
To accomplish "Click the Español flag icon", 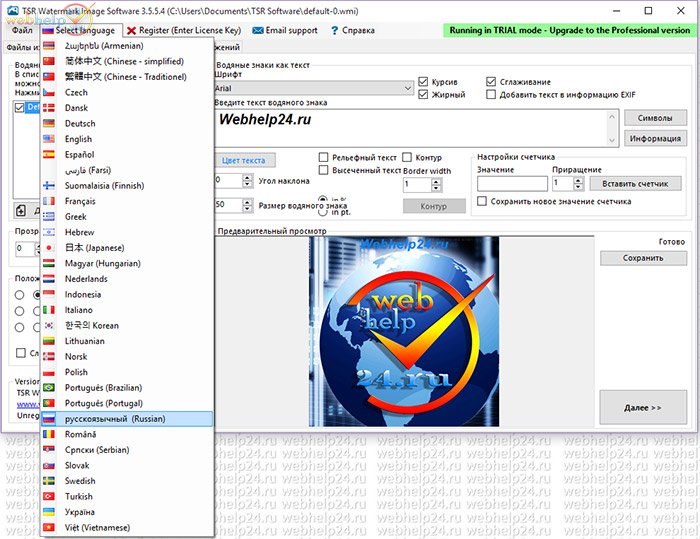I will click(49, 155).
